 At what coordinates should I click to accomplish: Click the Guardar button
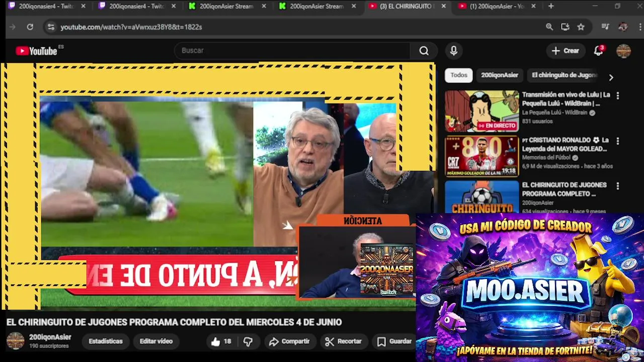[395, 341]
